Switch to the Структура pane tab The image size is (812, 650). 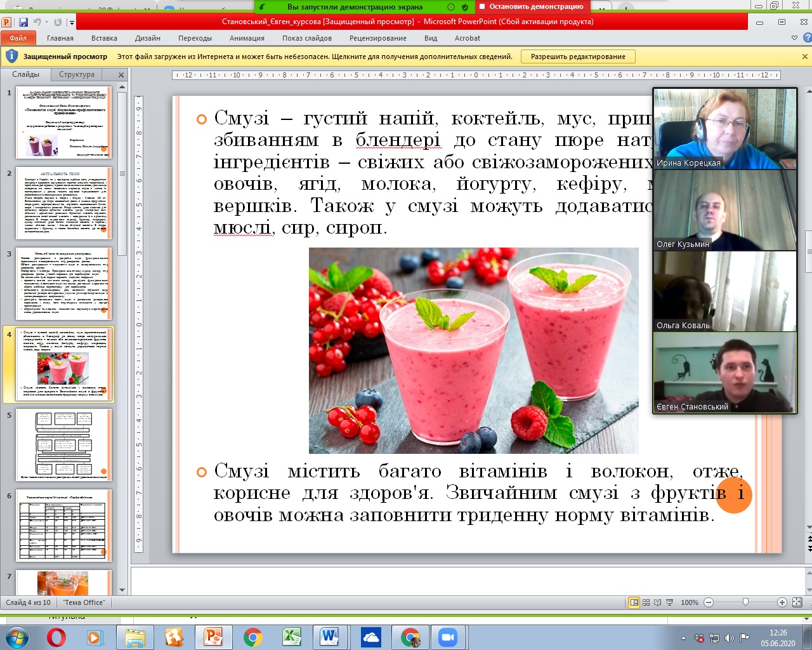coord(77,74)
